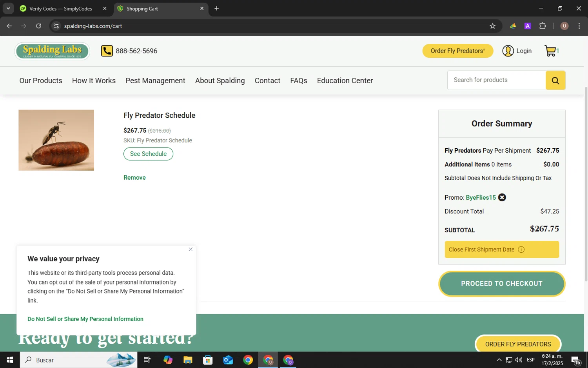Viewport: 588px width, 368px height.
Task: Click the page vertical scrollbar
Action: [x=586, y=184]
